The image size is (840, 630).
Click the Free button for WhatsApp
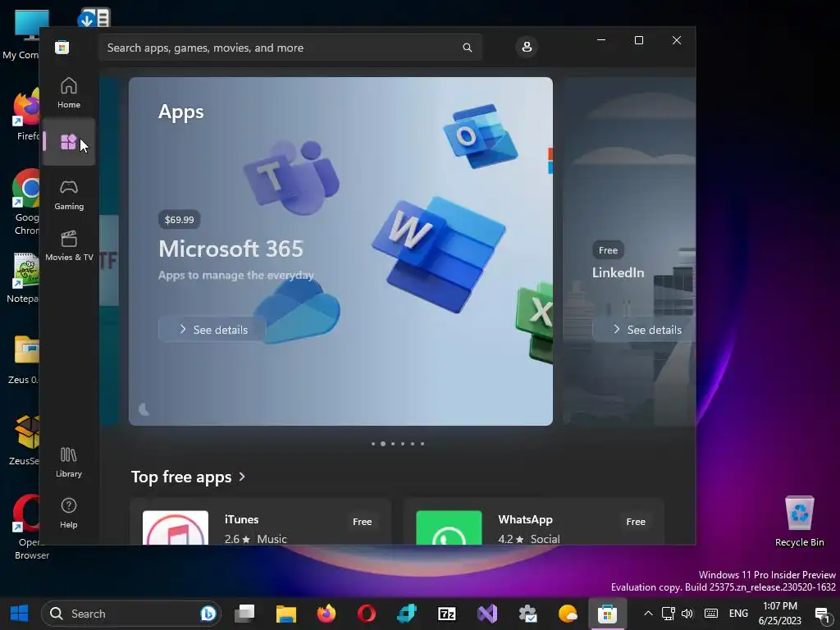(x=636, y=521)
